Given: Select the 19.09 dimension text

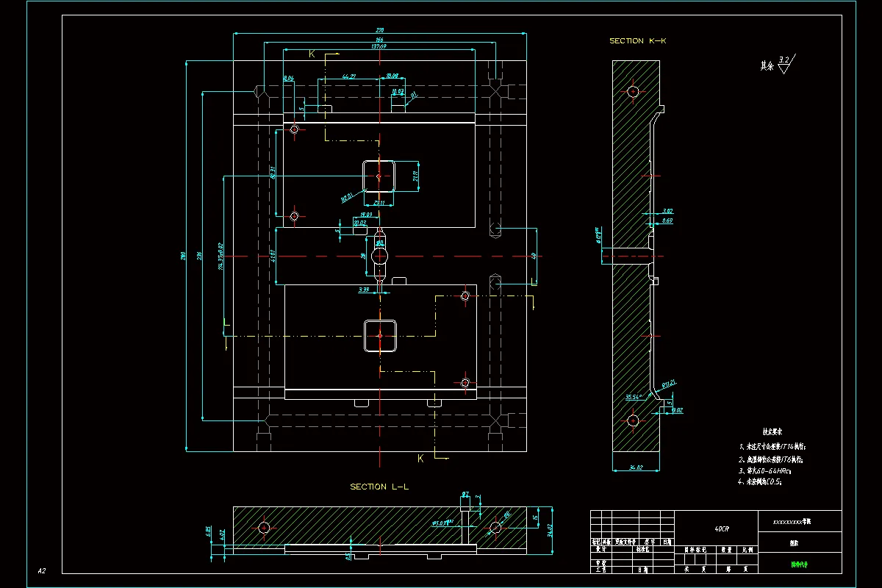Looking at the screenshot, I should tap(366, 215).
